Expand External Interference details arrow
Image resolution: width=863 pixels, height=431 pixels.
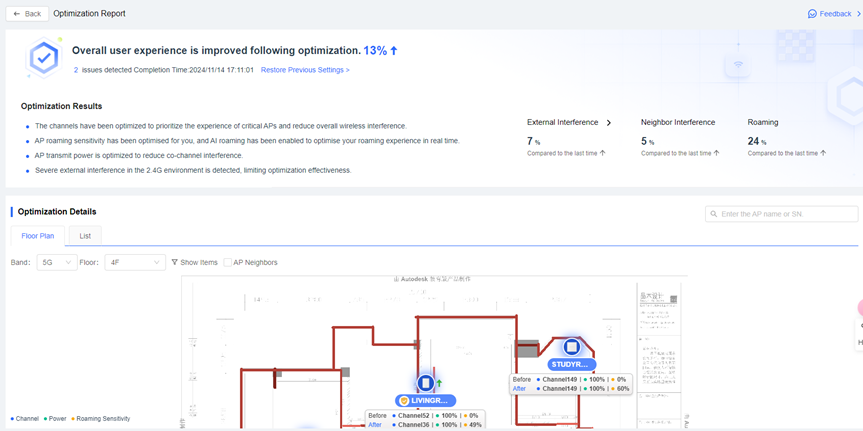609,123
